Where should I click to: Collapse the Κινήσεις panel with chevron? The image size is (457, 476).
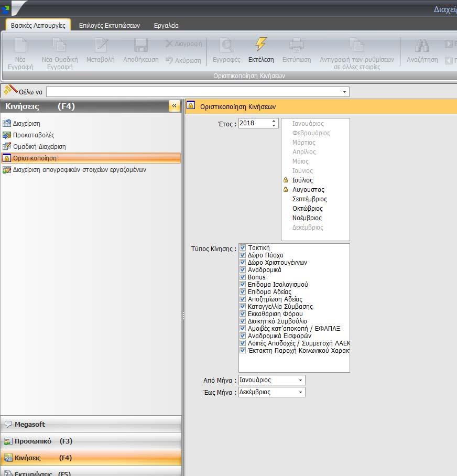click(174, 106)
